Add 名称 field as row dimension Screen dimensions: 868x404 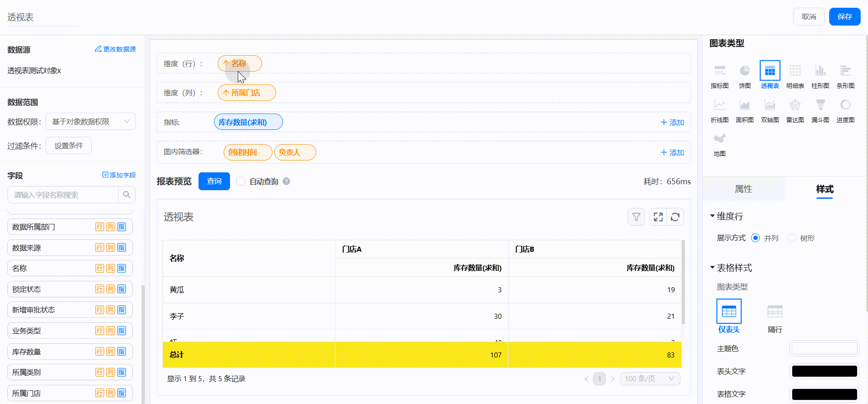click(x=99, y=268)
